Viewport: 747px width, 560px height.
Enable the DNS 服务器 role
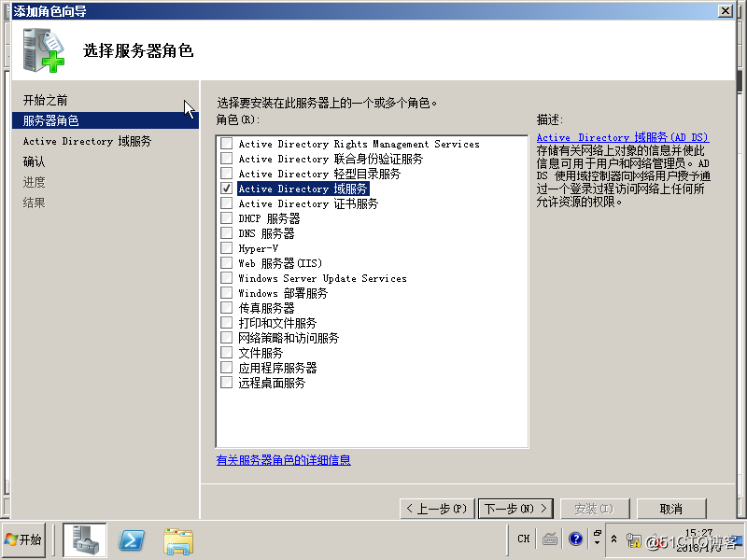pos(227,232)
